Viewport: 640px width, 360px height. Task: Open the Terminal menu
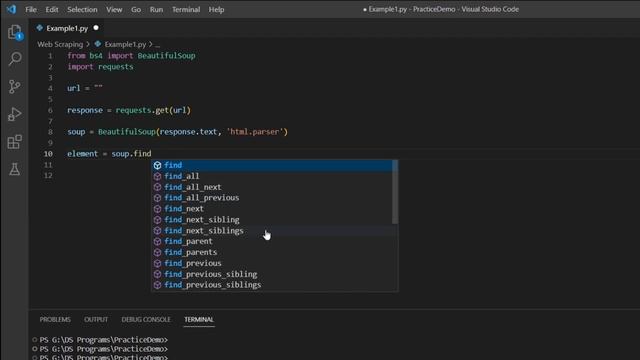186,9
